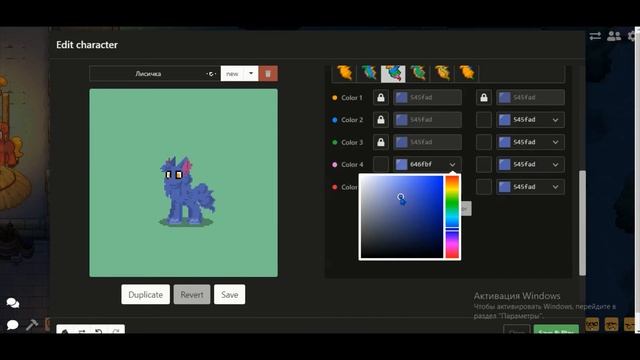
Task: Choose the sixth orange pattern thumbnail
Action: pos(467,73)
